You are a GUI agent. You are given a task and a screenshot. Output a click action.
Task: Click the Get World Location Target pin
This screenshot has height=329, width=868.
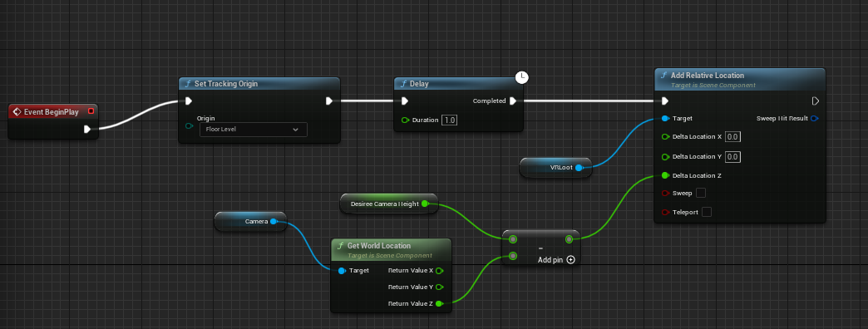pos(342,270)
